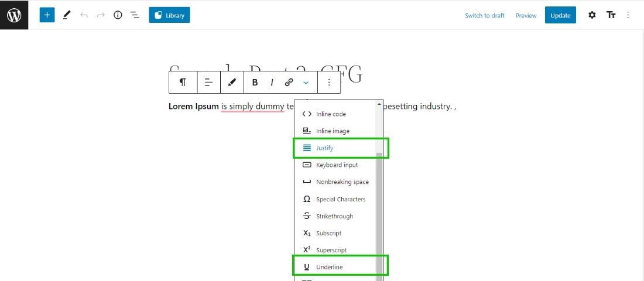Click the WordPress logo icon

click(x=14, y=15)
